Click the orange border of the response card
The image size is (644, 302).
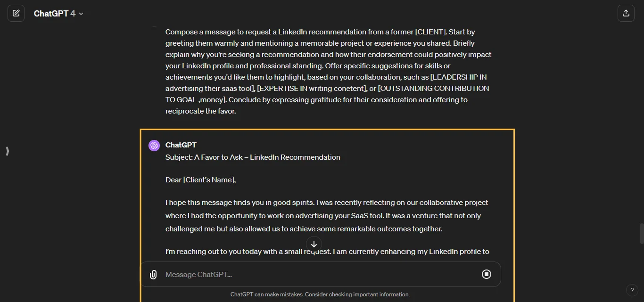[x=327, y=129]
